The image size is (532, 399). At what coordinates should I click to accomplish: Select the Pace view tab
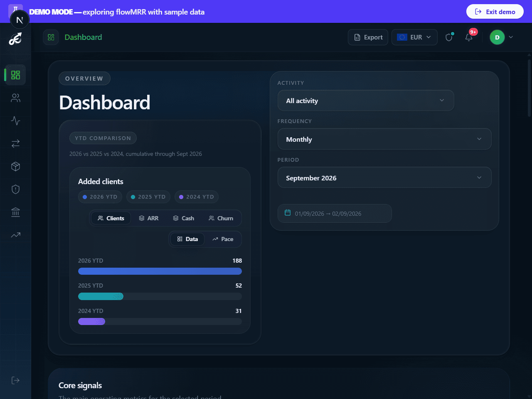pyautogui.click(x=223, y=239)
